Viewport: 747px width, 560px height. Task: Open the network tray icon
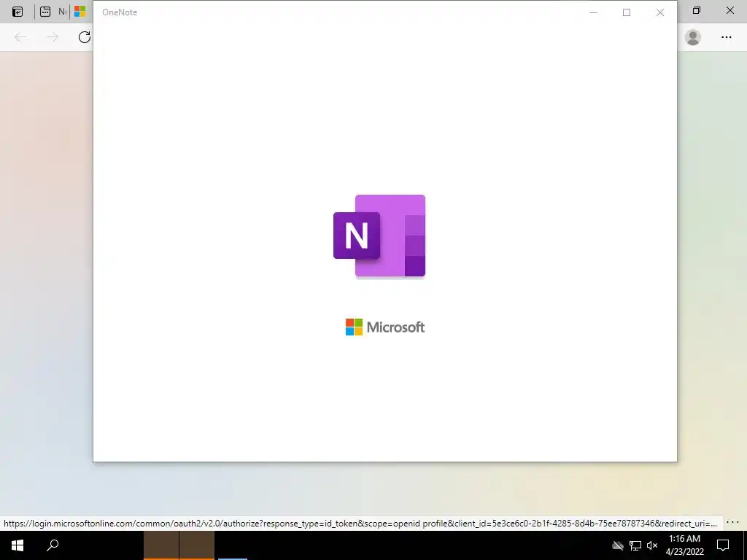[x=635, y=545]
